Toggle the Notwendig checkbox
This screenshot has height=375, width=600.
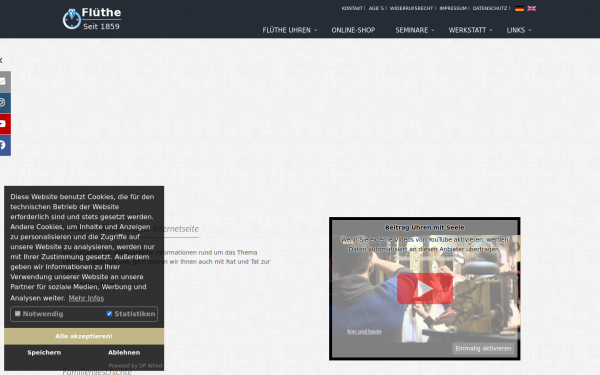pos(18,314)
